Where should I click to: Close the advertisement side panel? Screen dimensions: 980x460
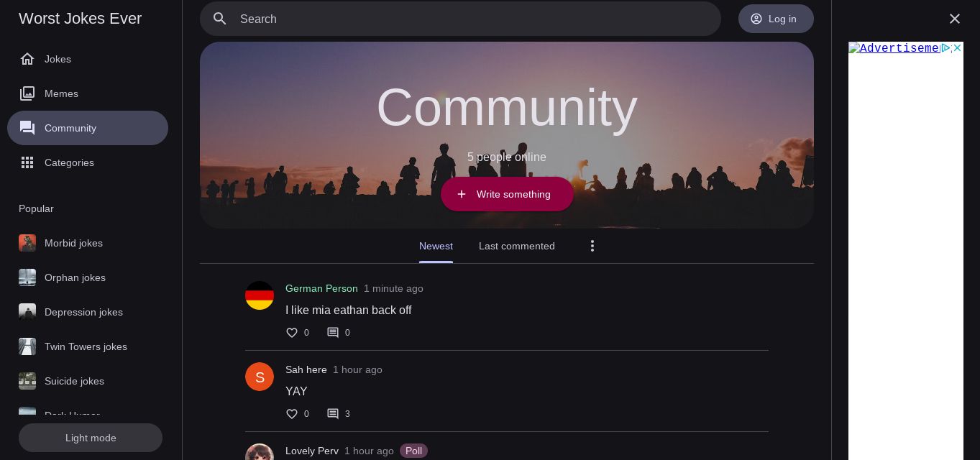(955, 19)
